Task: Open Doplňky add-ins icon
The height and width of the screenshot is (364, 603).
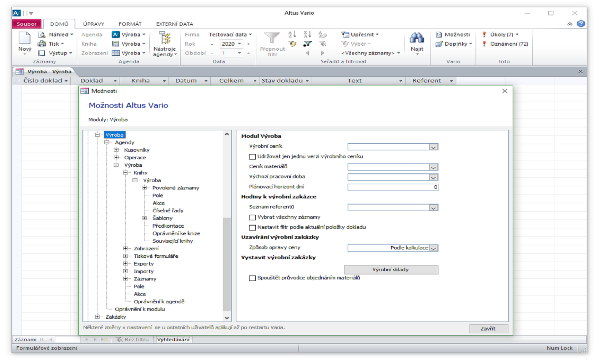Action: pyautogui.click(x=439, y=44)
